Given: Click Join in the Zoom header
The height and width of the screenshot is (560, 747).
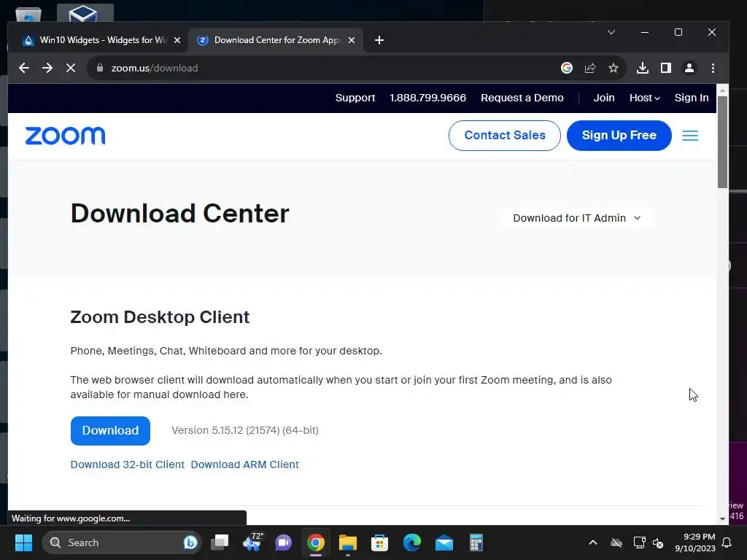Looking at the screenshot, I should (603, 98).
